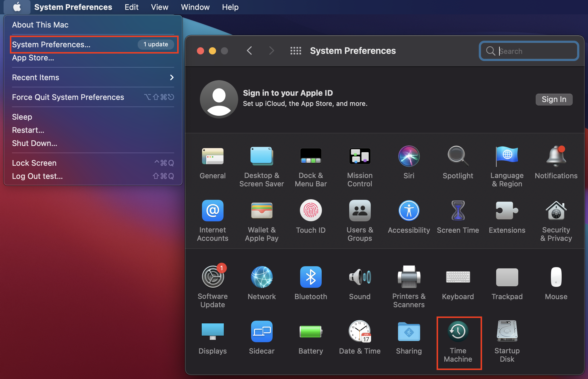Click the Sign In button
The width and height of the screenshot is (588, 379).
[554, 99]
